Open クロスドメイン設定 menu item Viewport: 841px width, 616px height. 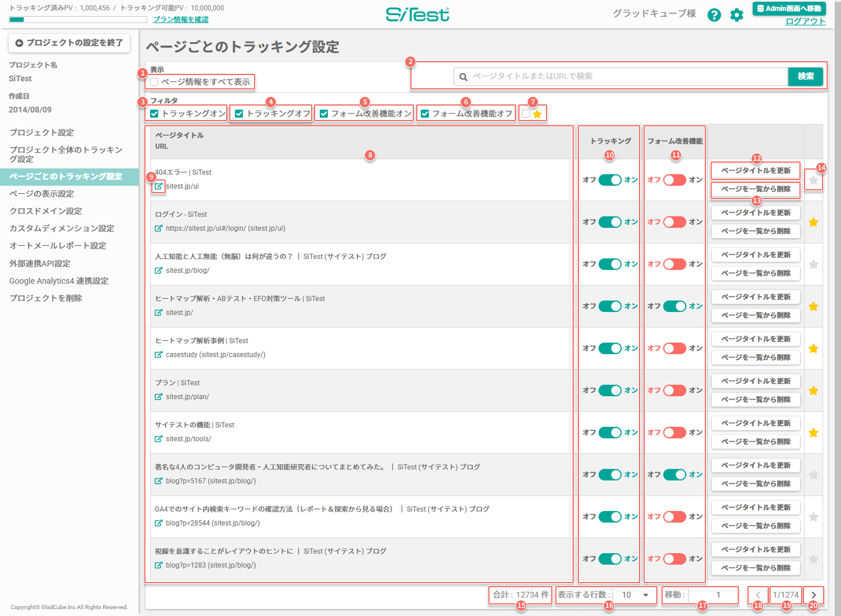pyautogui.click(x=46, y=211)
